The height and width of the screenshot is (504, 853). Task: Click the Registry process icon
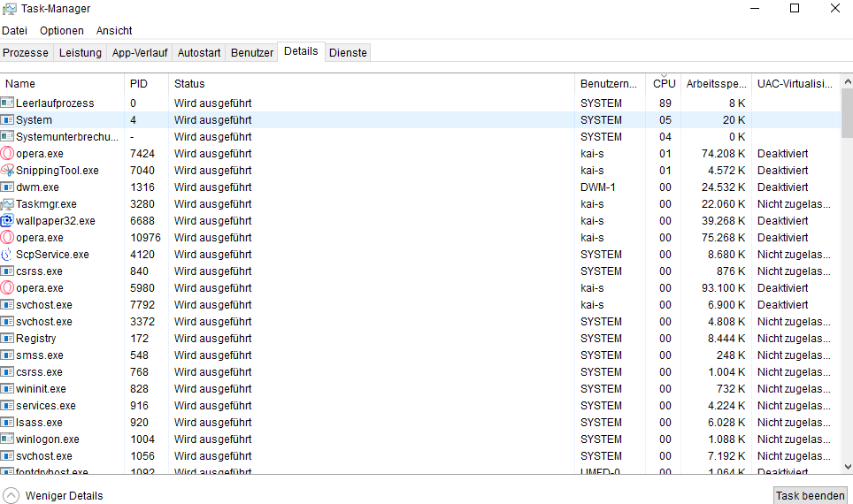point(7,338)
